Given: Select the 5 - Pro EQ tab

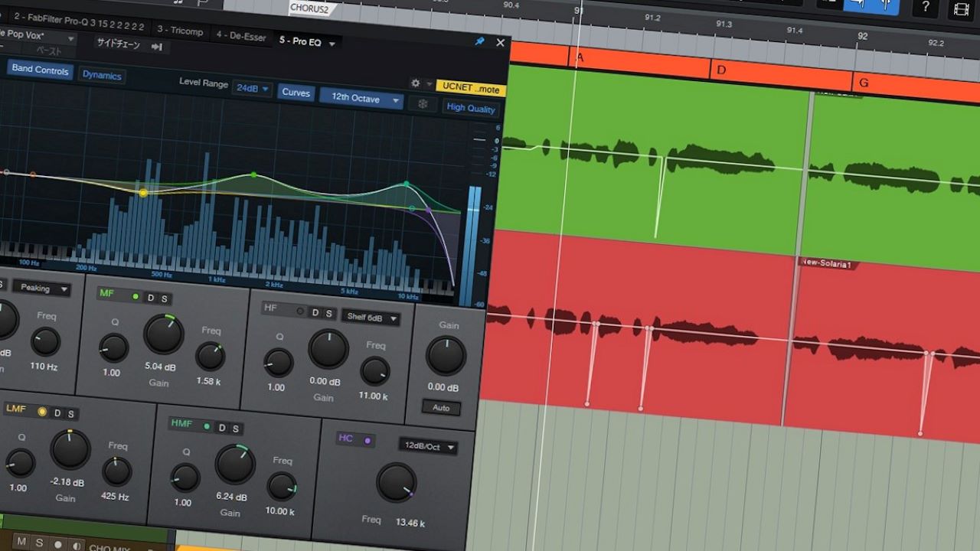Looking at the screenshot, I should coord(300,41).
